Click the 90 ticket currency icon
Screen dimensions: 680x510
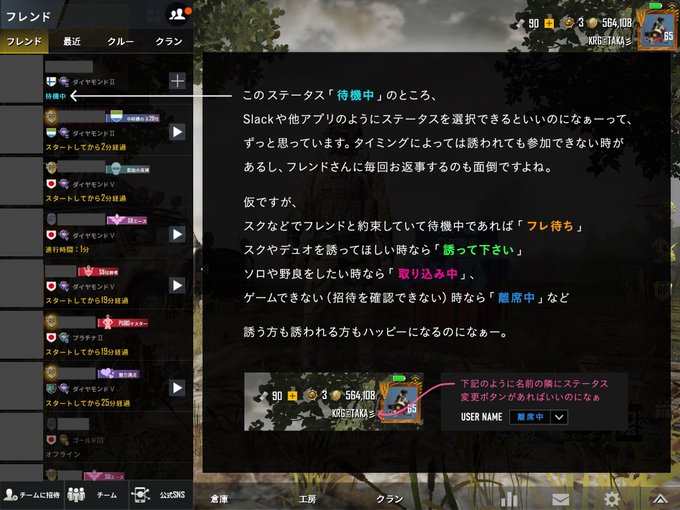click(x=520, y=23)
